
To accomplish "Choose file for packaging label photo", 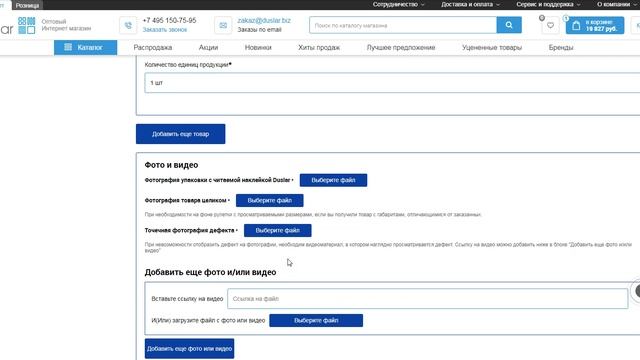I will tap(333, 180).
